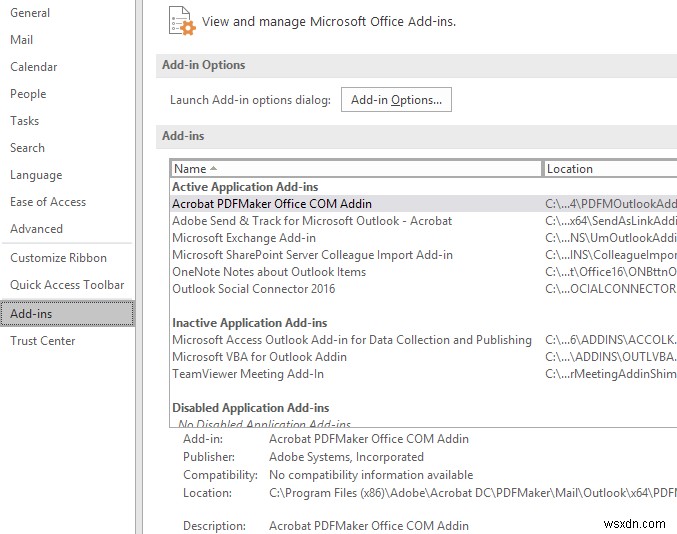Click location C:\...\ADDINS\OUTLVBA cell

(x=611, y=357)
